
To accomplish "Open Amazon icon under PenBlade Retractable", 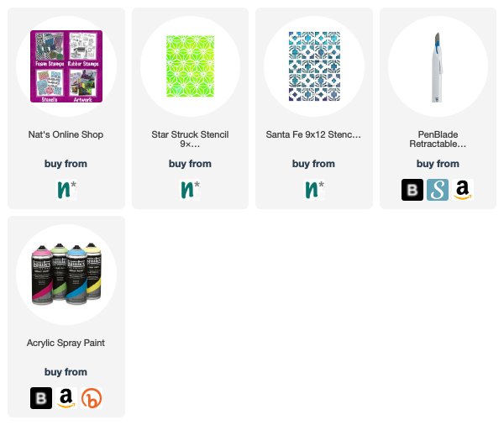I will point(463,190).
